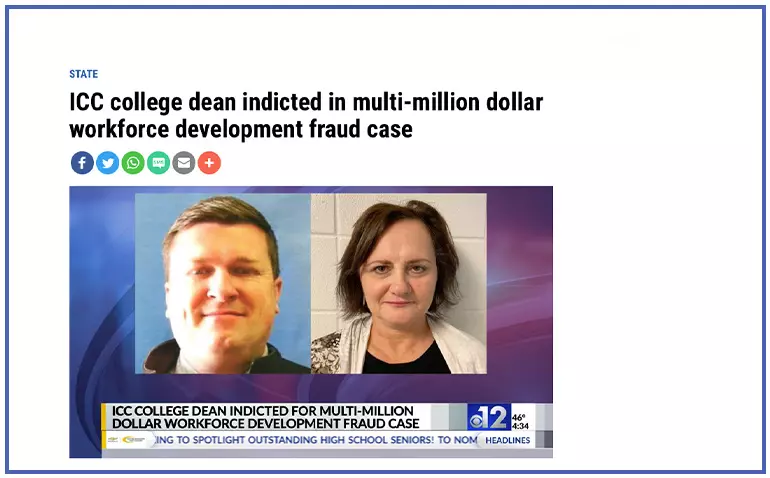Click the ICC college dean indicted headline
Viewport: 770px width, 478px height.
306,102
